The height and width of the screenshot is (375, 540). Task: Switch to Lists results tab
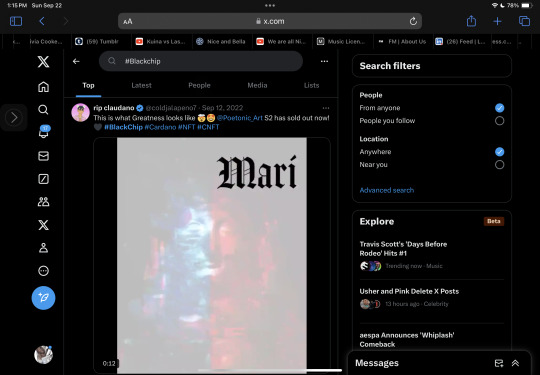click(311, 85)
